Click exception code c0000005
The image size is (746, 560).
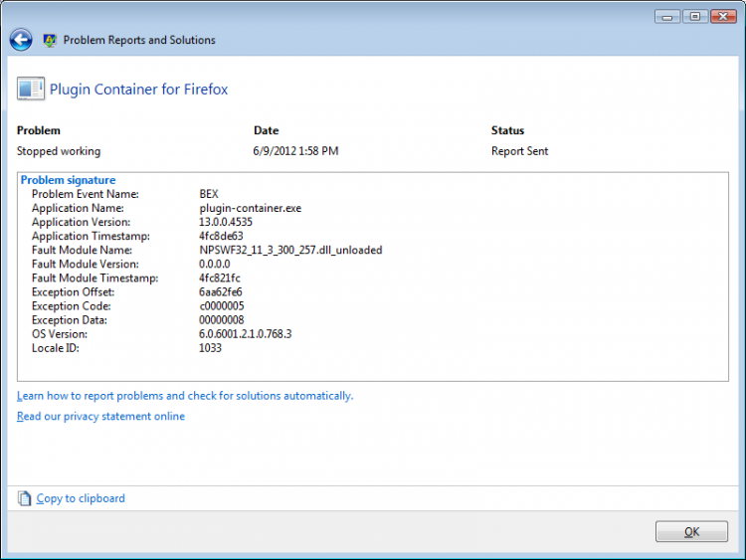pos(222,306)
